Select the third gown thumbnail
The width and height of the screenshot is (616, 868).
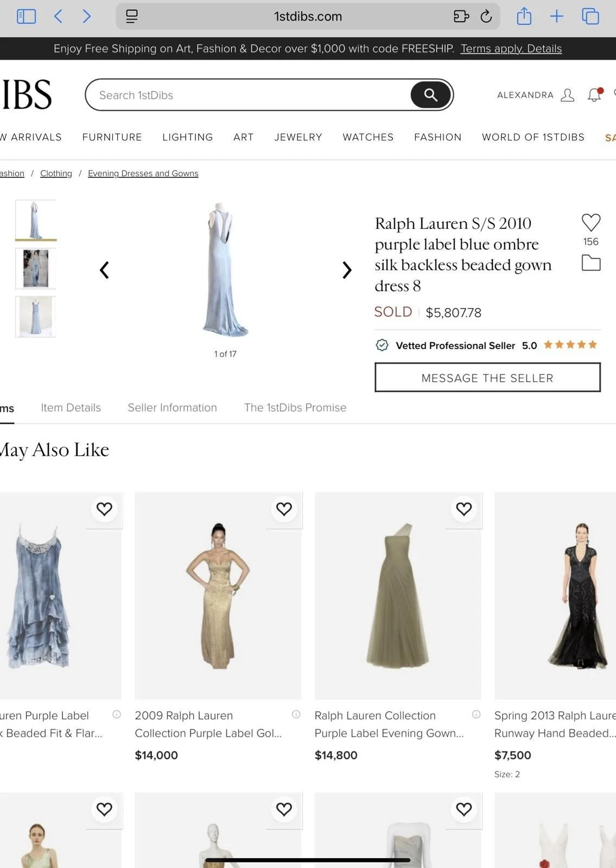36,317
